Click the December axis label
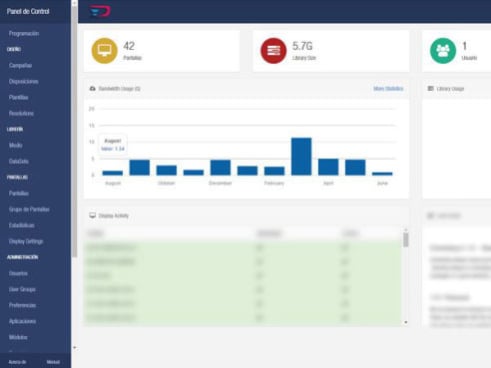Screen dimensions: 491x368 pos(220,183)
